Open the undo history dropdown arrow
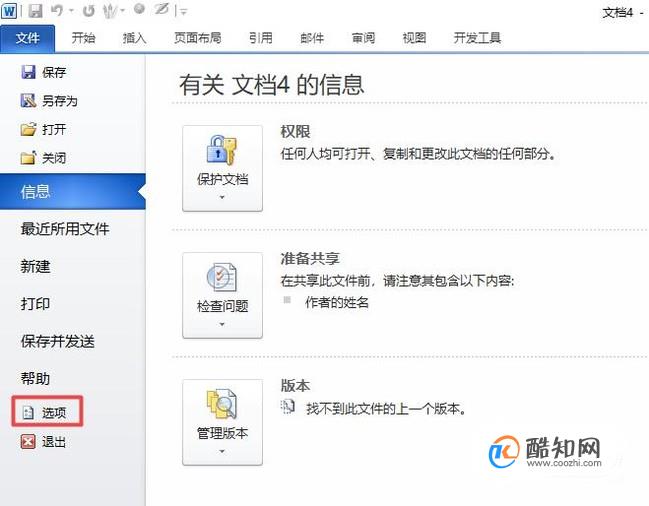 pyautogui.click(x=71, y=11)
